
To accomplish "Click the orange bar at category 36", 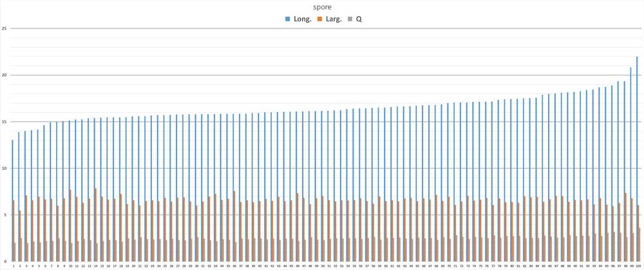I will click(234, 226).
